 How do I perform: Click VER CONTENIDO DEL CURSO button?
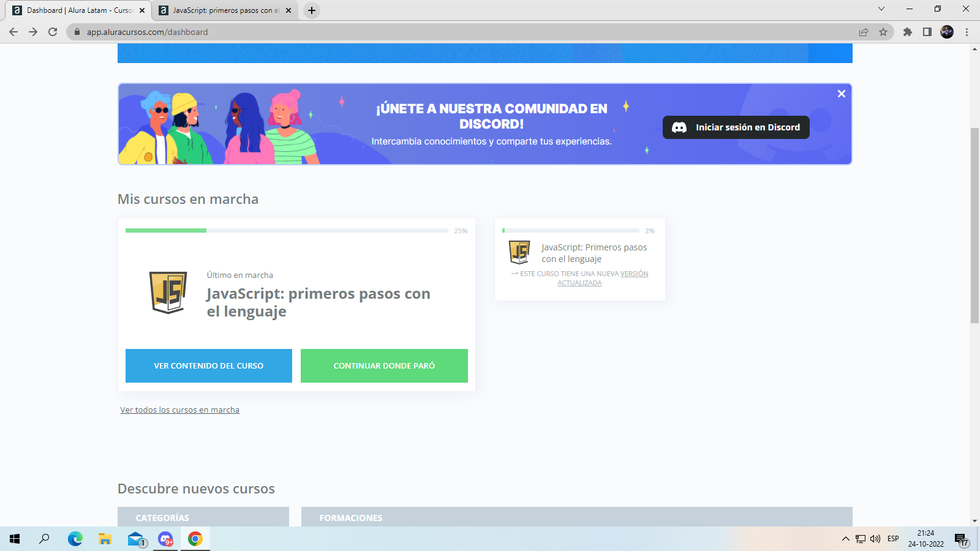coord(209,365)
